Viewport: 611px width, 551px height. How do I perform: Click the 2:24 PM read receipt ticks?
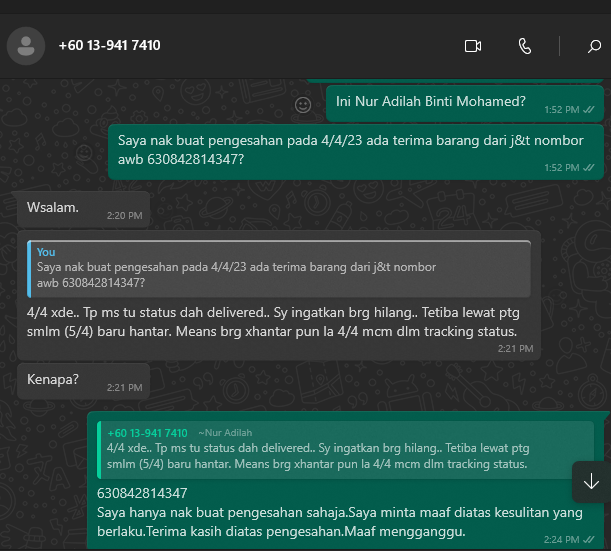tap(588, 538)
